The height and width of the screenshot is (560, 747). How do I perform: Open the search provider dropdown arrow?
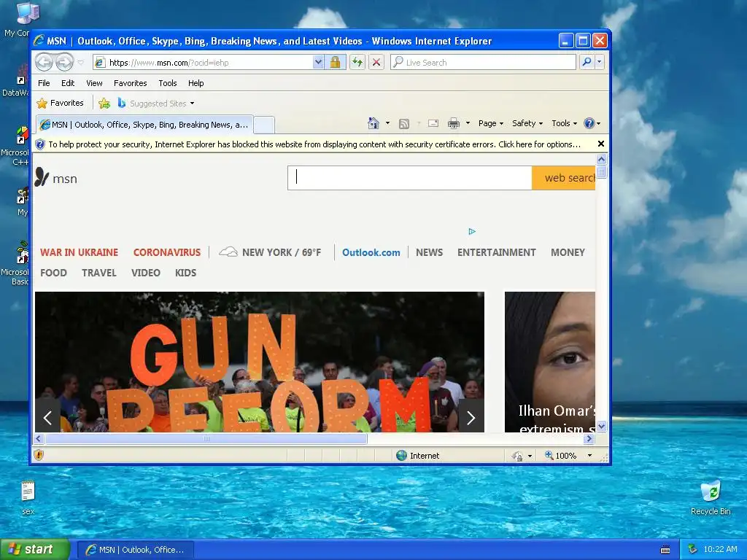pos(600,62)
